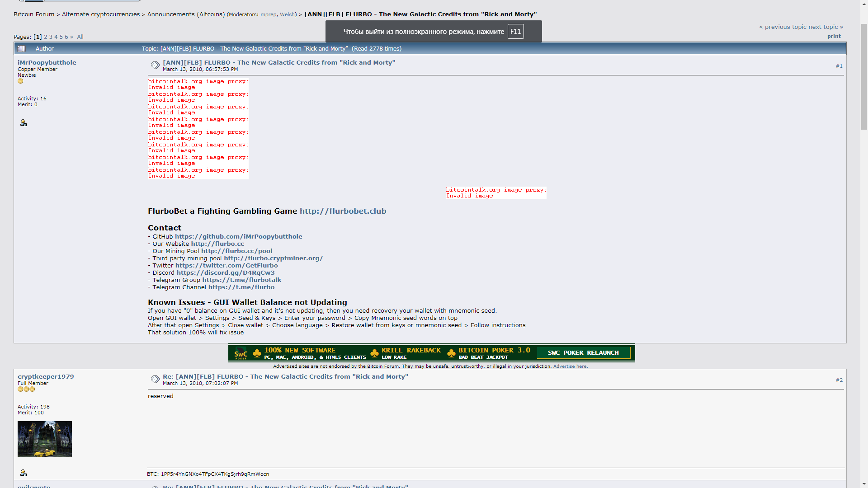868x488 pixels.
Task: Open permalink #1 of first post
Action: click(839, 66)
